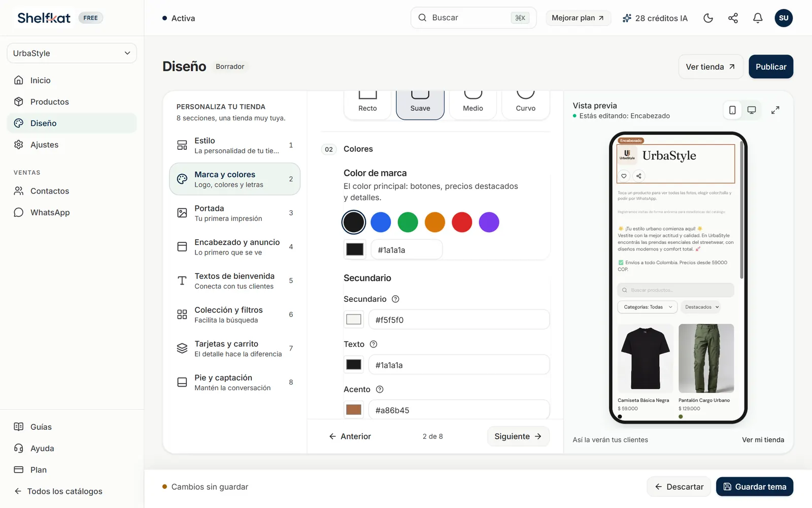Click the Guardar tema button

[x=755, y=487]
